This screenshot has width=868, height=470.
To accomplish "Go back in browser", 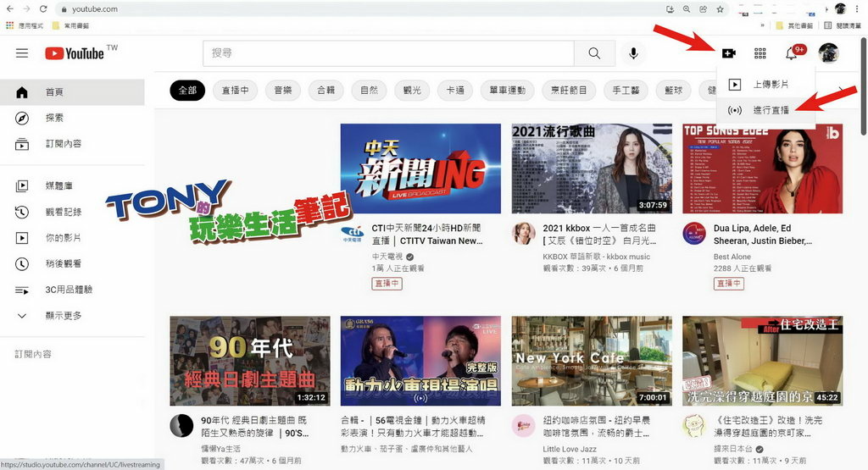I will pyautogui.click(x=10, y=8).
